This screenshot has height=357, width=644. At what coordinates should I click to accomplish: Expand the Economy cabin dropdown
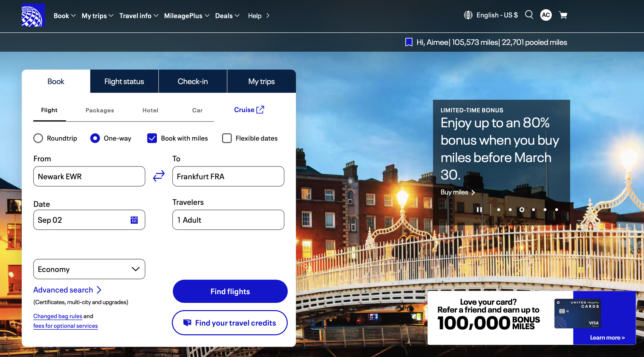(x=89, y=269)
